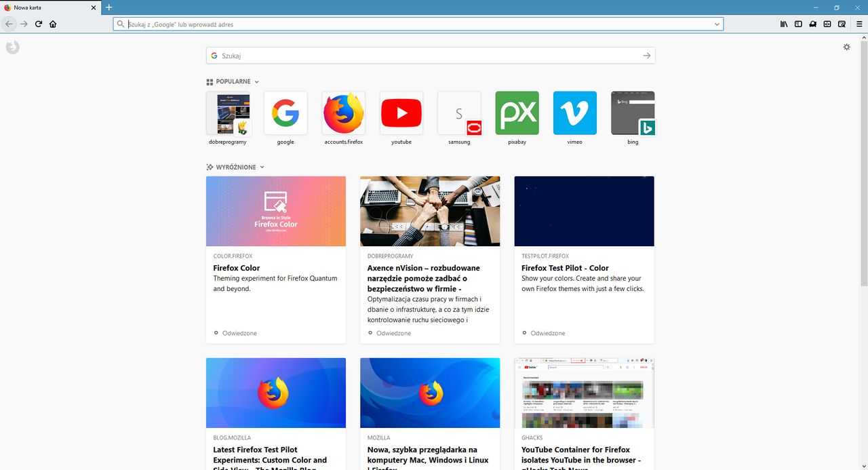The width and height of the screenshot is (868, 470).
Task: Open the dobreprogramy top site
Action: click(x=228, y=113)
